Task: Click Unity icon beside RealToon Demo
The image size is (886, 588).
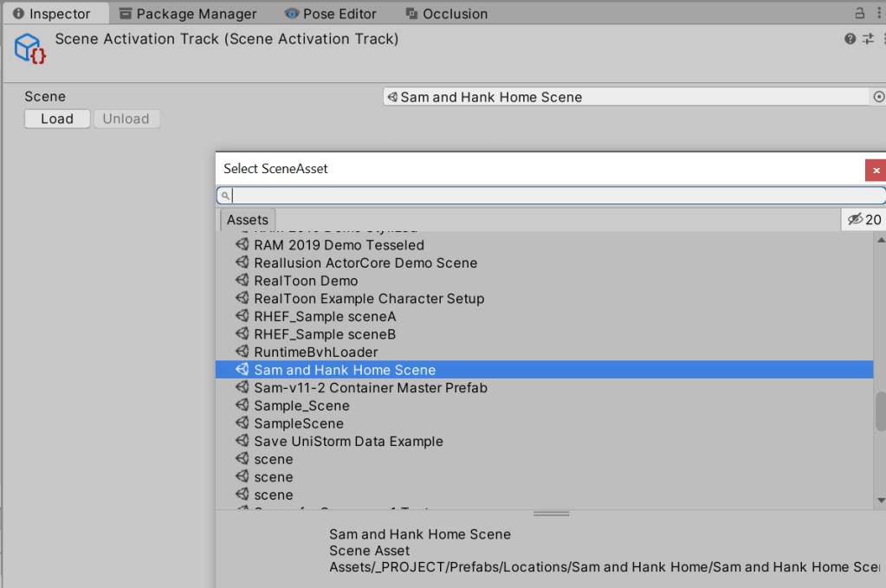Action: coord(243,280)
